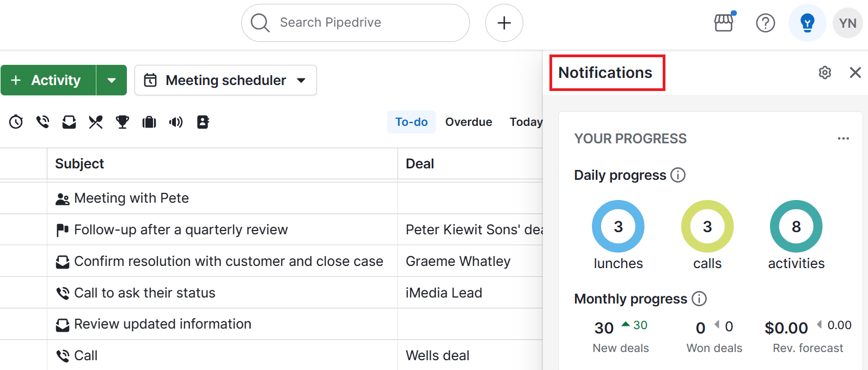Open the Your Progress overflow menu
The height and width of the screenshot is (370, 868).
pyautogui.click(x=843, y=138)
